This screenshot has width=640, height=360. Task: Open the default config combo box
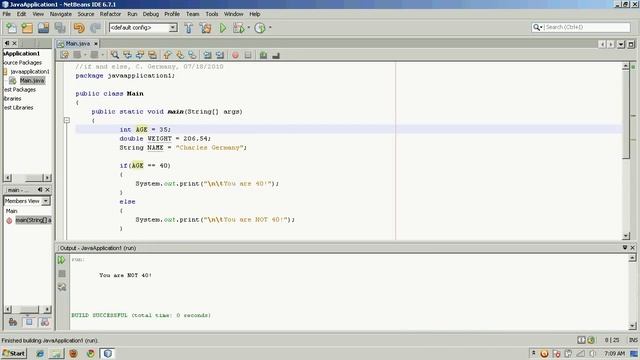point(143,27)
